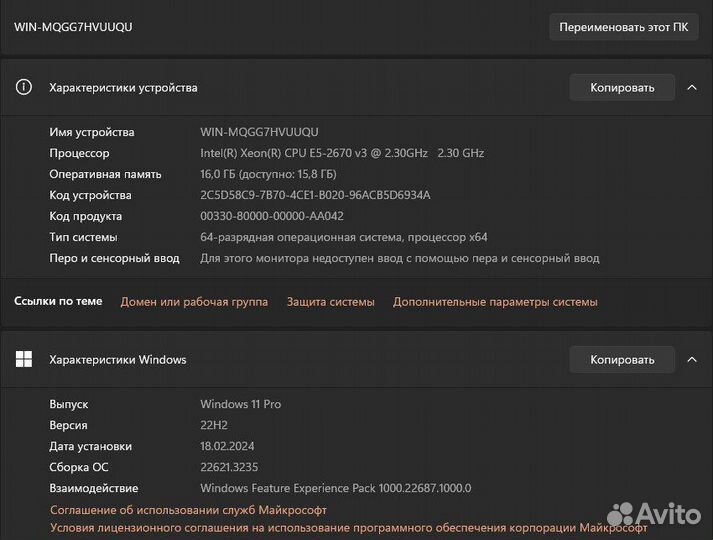Viewport: 713px width, 540px height.
Task: Collapse the Характеристики устройства section chevron
Action: tap(692, 87)
